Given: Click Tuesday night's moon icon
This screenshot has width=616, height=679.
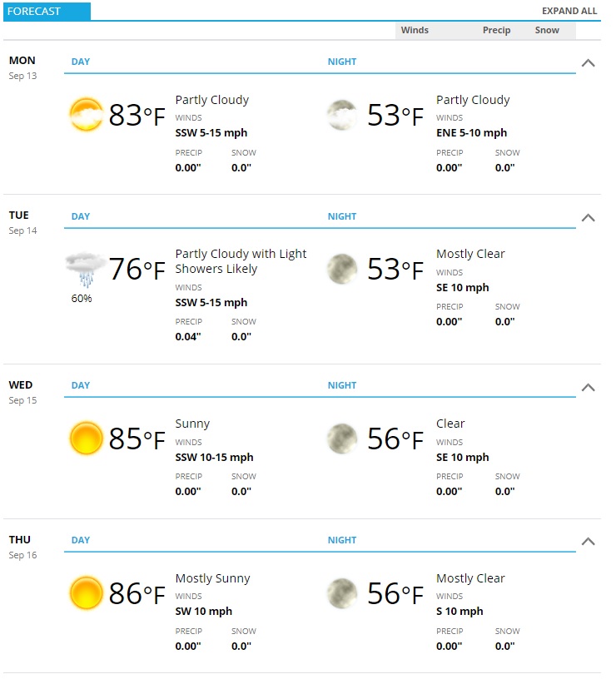Looking at the screenshot, I should [342, 269].
